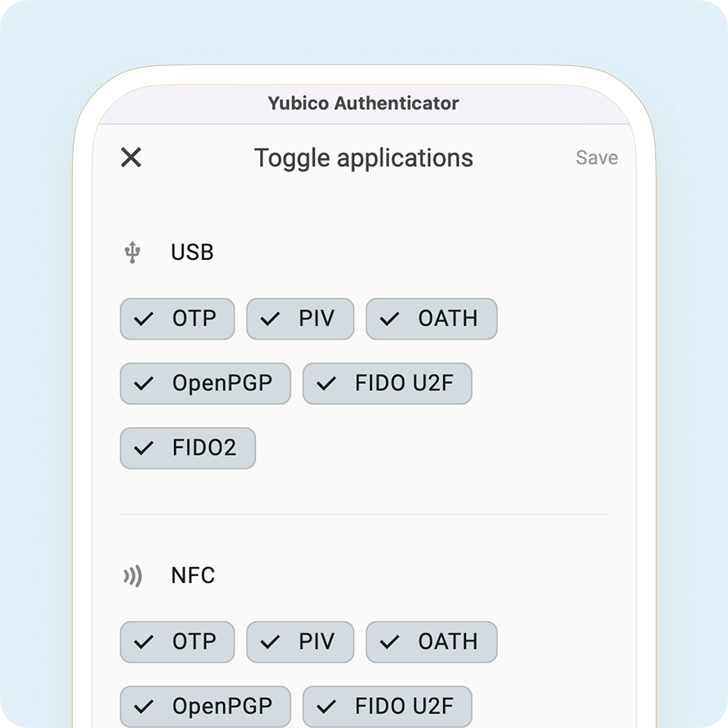728x728 pixels.
Task: Disable OTP over USB
Action: [178, 318]
